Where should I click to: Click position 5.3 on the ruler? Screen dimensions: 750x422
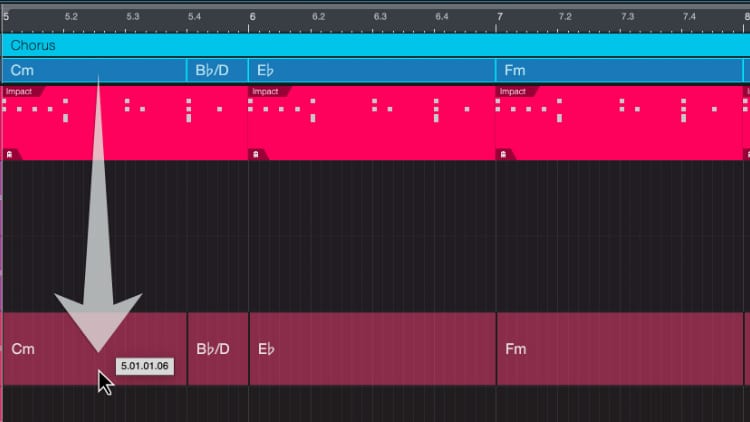pyautogui.click(x=132, y=17)
